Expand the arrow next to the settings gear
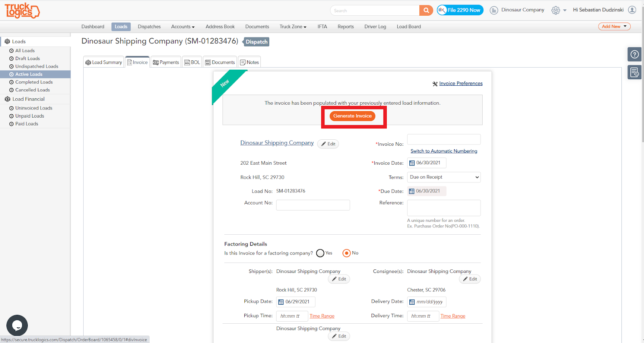The height and width of the screenshot is (343, 644). [x=565, y=10]
